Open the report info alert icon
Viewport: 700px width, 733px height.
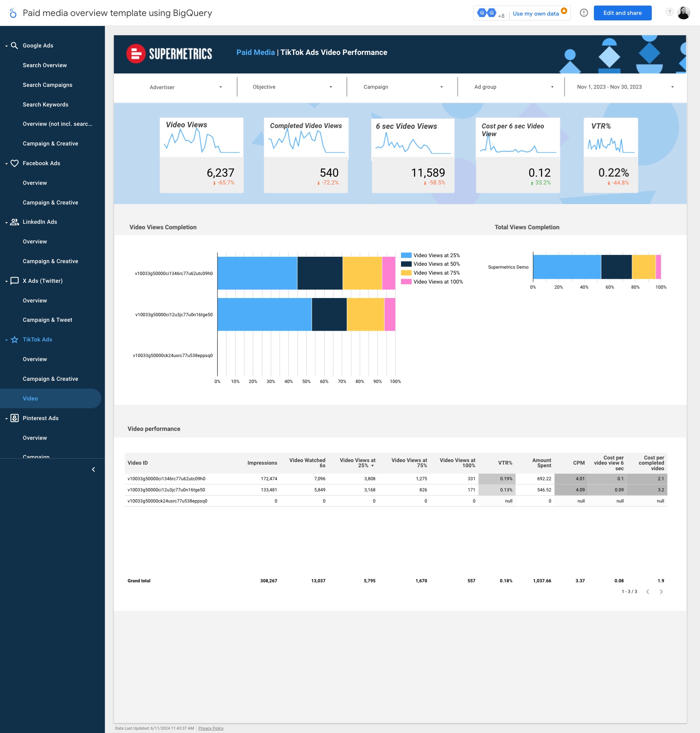[584, 13]
